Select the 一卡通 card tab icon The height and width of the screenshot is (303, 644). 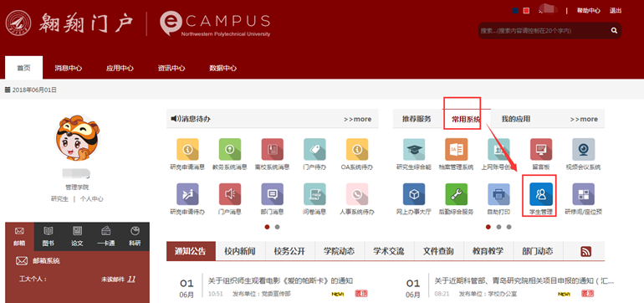pyautogui.click(x=105, y=231)
